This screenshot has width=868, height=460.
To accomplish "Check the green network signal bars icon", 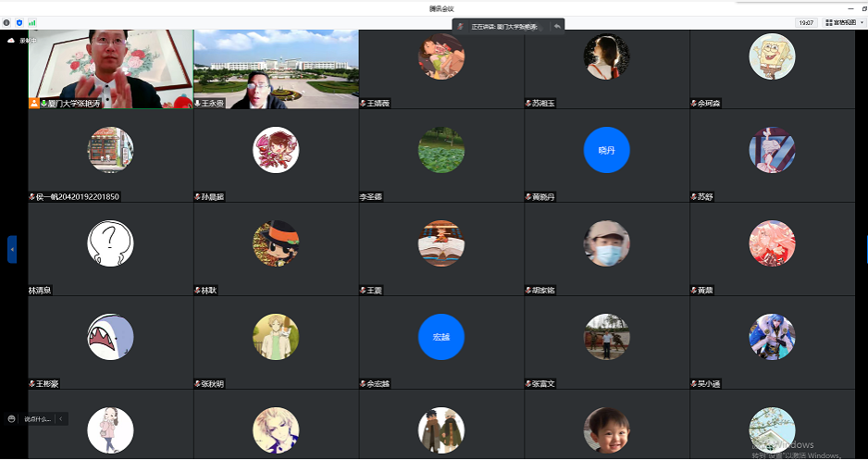I will pos(32,23).
